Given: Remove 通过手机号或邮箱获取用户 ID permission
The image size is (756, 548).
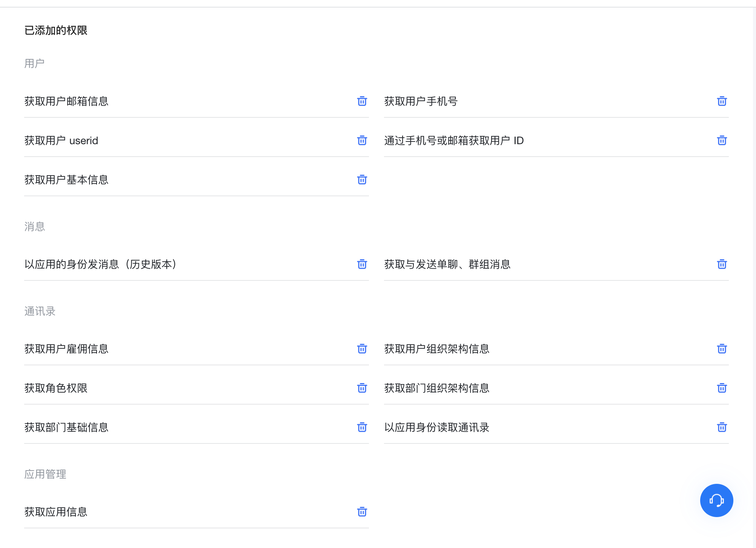Looking at the screenshot, I should (x=722, y=140).
